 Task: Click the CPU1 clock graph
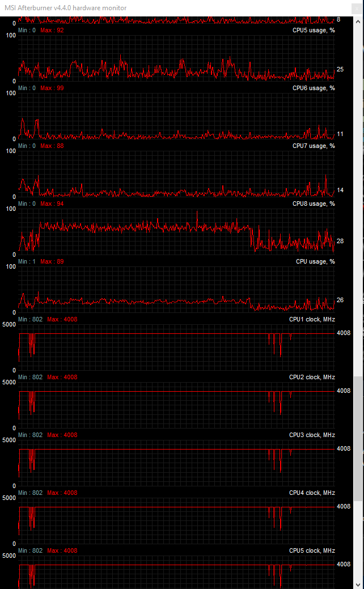point(176,348)
